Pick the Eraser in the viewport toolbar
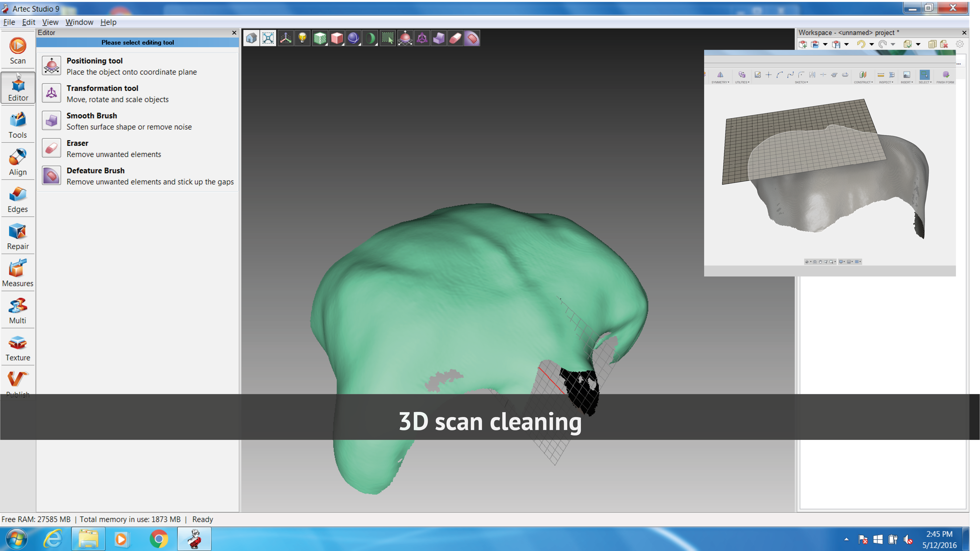The height and width of the screenshot is (551, 980). pyautogui.click(x=455, y=38)
